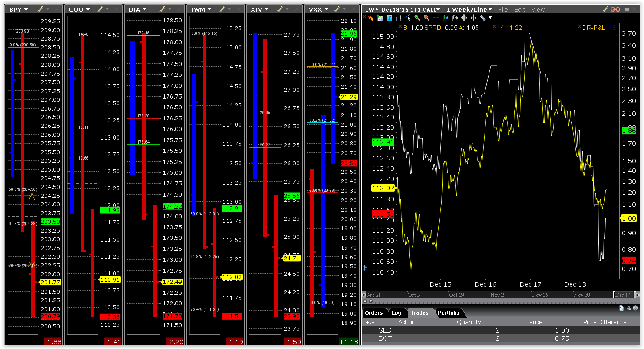This screenshot has height=349, width=644.
Task: Click the +/- column header
Action: coord(370,322)
